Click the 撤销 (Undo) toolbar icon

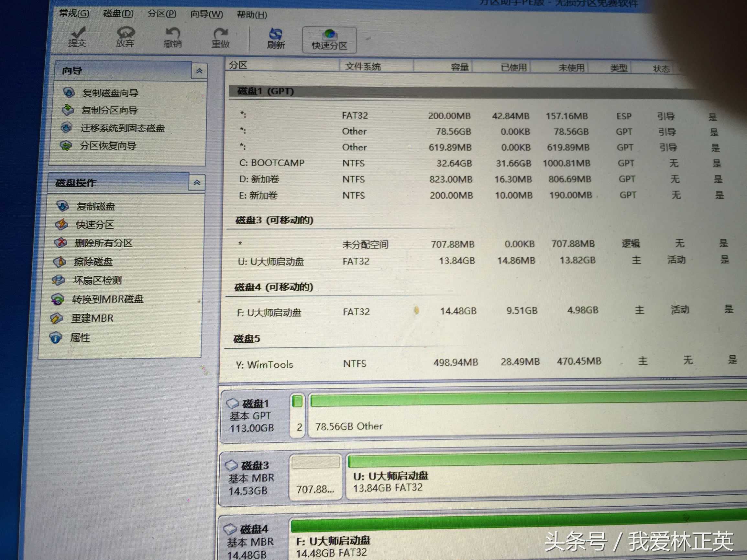[x=172, y=37]
